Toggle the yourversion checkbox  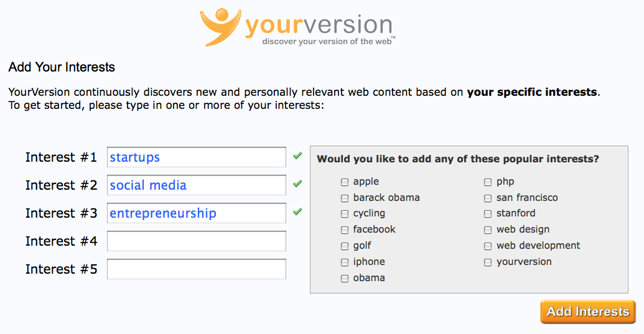(488, 262)
